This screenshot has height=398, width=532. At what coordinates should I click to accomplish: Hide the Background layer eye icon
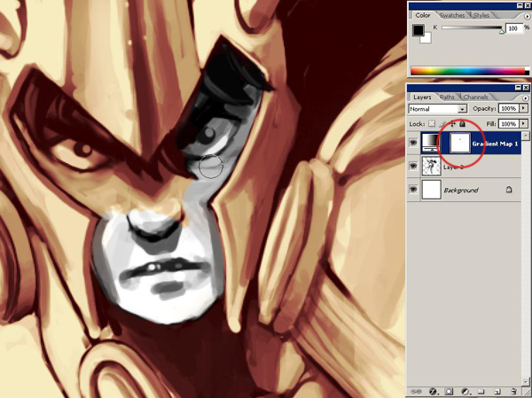[x=413, y=190]
